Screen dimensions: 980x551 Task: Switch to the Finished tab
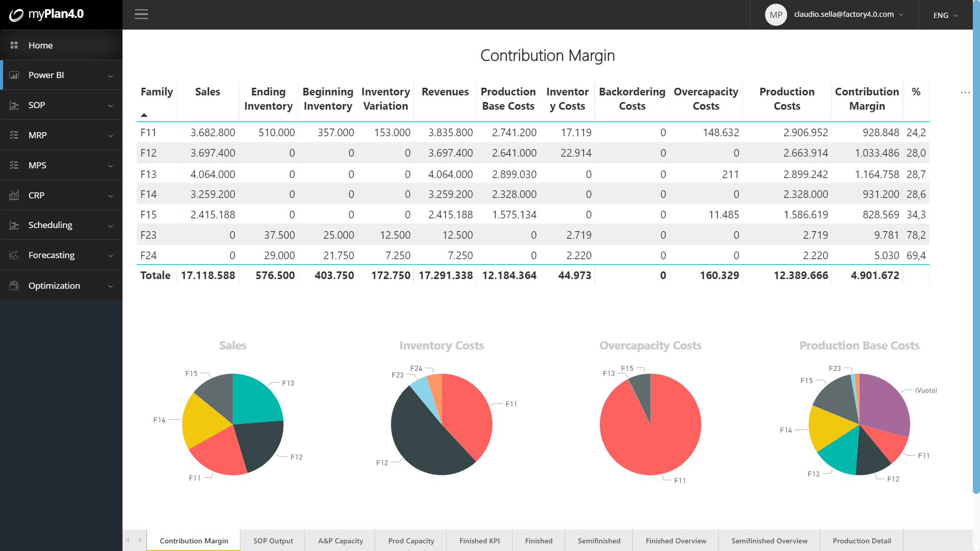538,541
